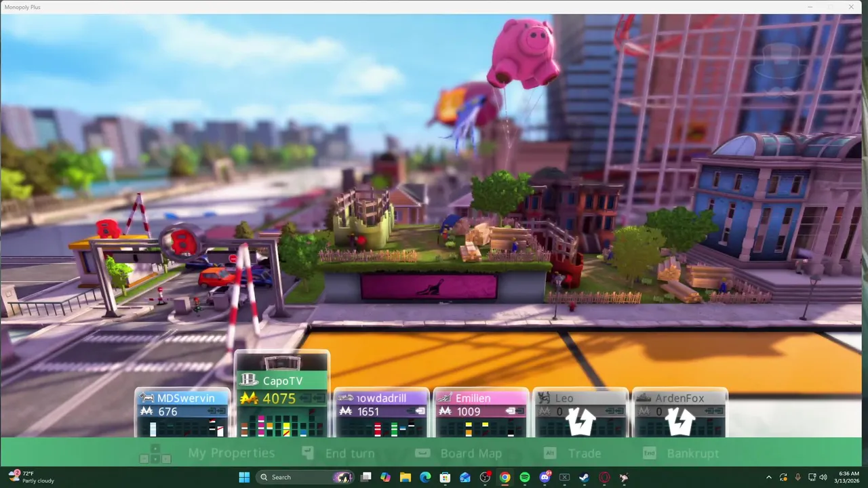Image resolution: width=868 pixels, height=488 pixels.
Task: Minimize the Monopoly Plus window
Action: tap(810, 7)
